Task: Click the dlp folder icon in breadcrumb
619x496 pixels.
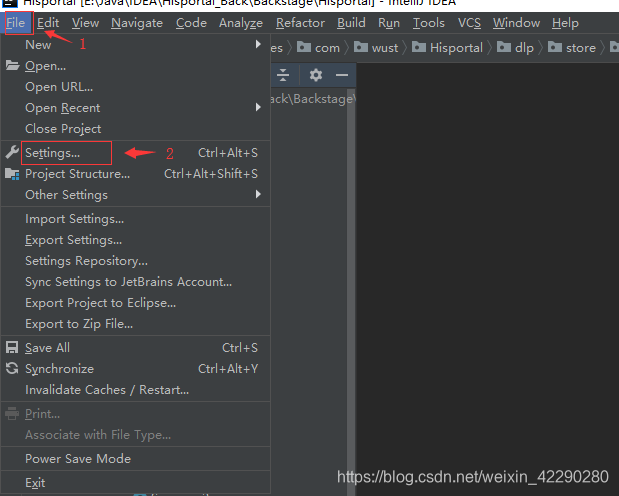Action: [x=504, y=47]
